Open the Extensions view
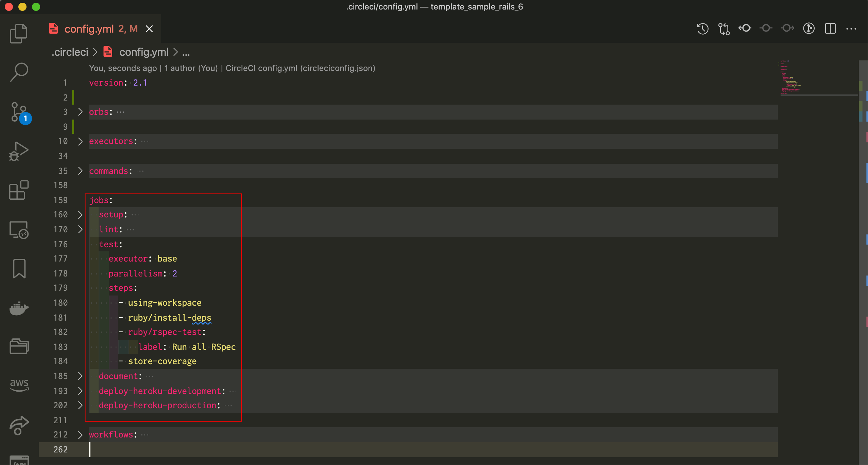This screenshot has width=868, height=465. [x=19, y=190]
